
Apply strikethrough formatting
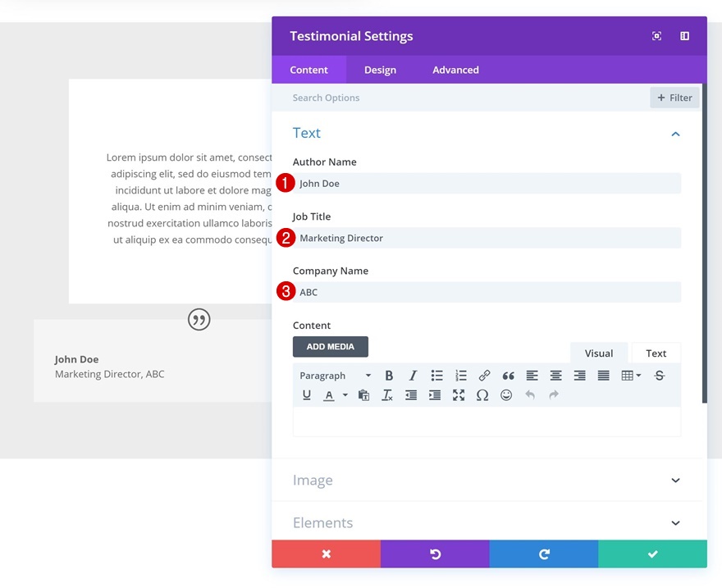(x=660, y=376)
